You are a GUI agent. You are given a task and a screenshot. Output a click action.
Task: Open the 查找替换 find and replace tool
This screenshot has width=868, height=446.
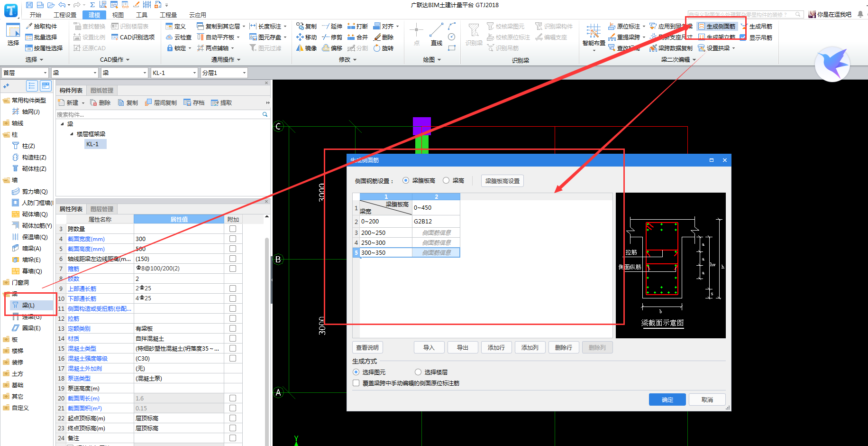pyautogui.click(x=90, y=26)
